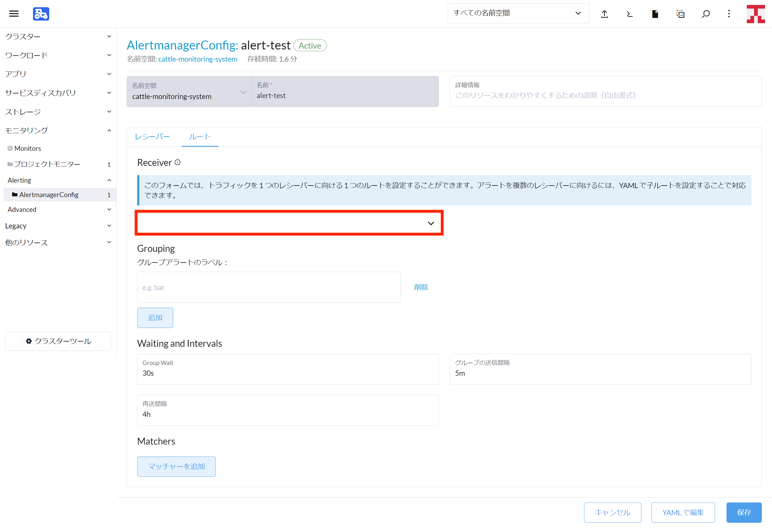
Task: Collapse the モニタリング sidebar section
Action: [x=58, y=130]
